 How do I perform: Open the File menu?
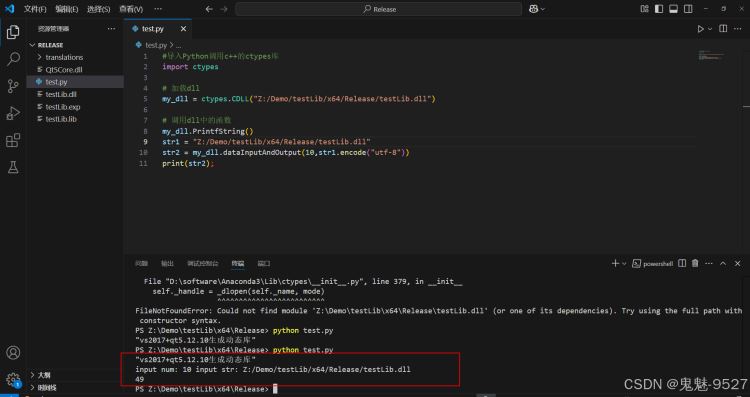(x=35, y=9)
